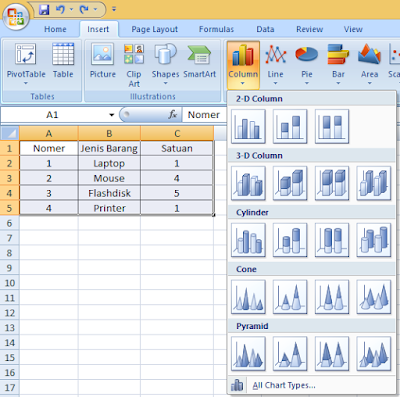Open the Page Layout tab
The height and width of the screenshot is (397, 400).
[155, 29]
